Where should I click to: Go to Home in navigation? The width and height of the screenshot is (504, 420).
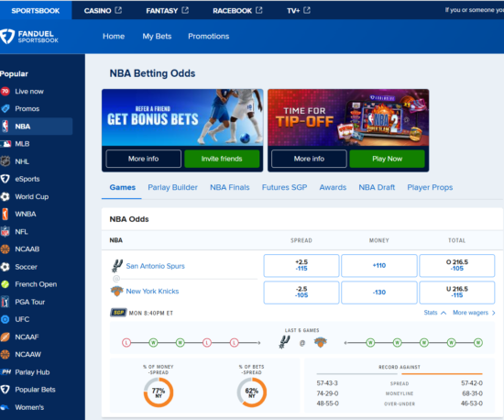tap(114, 37)
